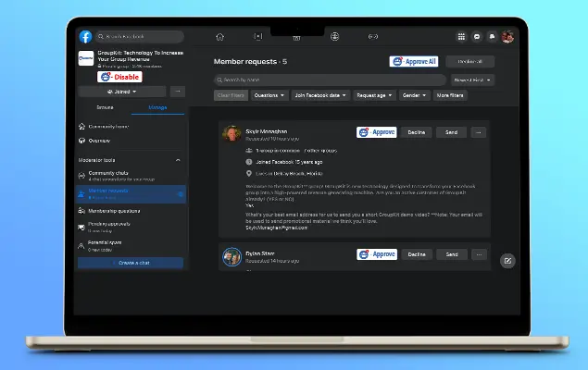
Task: Click the Membership questions icon
Action: (81, 211)
